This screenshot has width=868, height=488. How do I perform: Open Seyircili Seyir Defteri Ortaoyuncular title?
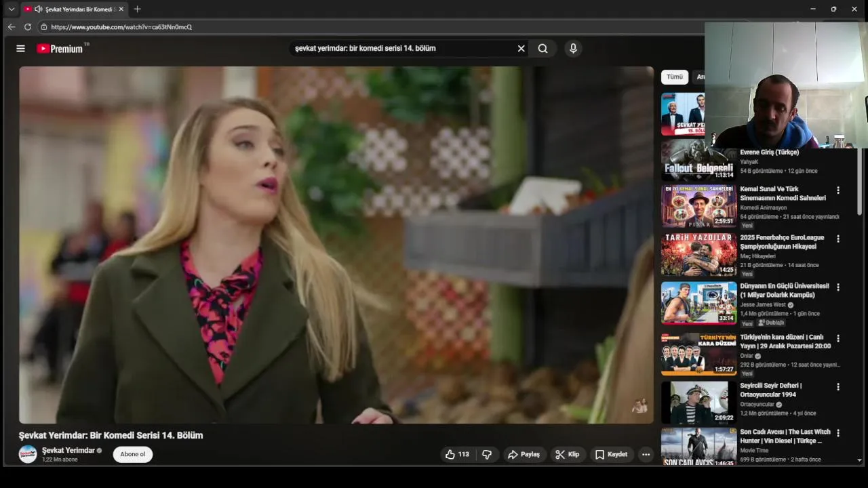[771, 390]
